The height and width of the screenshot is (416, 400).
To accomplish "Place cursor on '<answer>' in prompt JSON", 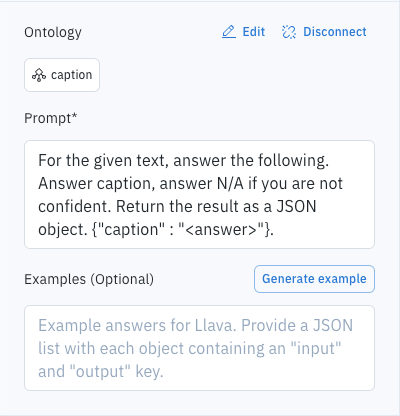I will (221, 230).
